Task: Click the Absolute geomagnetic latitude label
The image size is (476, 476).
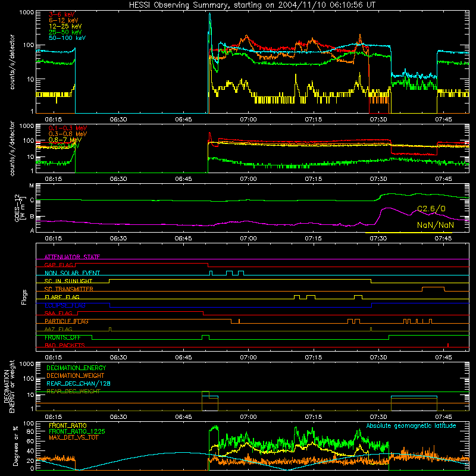Action: pos(411,426)
